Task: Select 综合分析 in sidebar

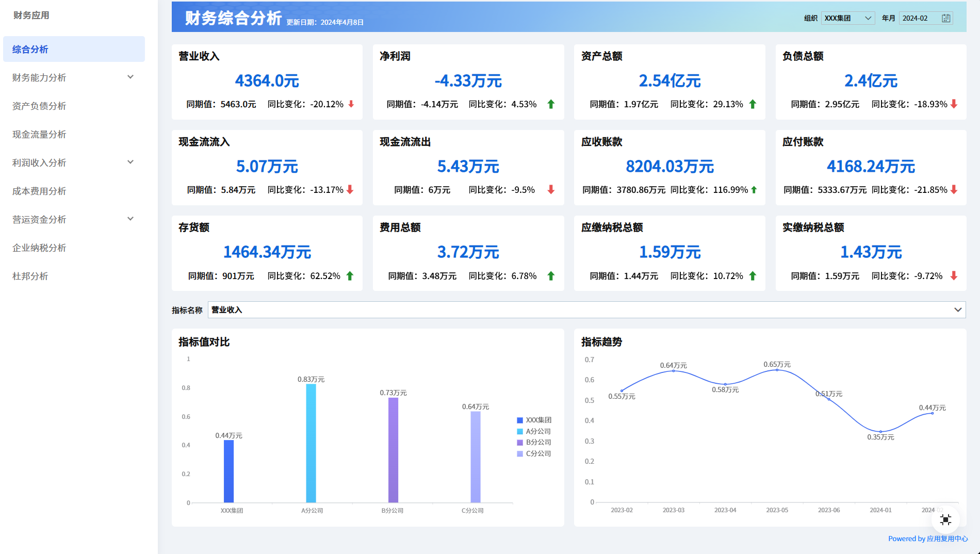Action: pos(74,49)
